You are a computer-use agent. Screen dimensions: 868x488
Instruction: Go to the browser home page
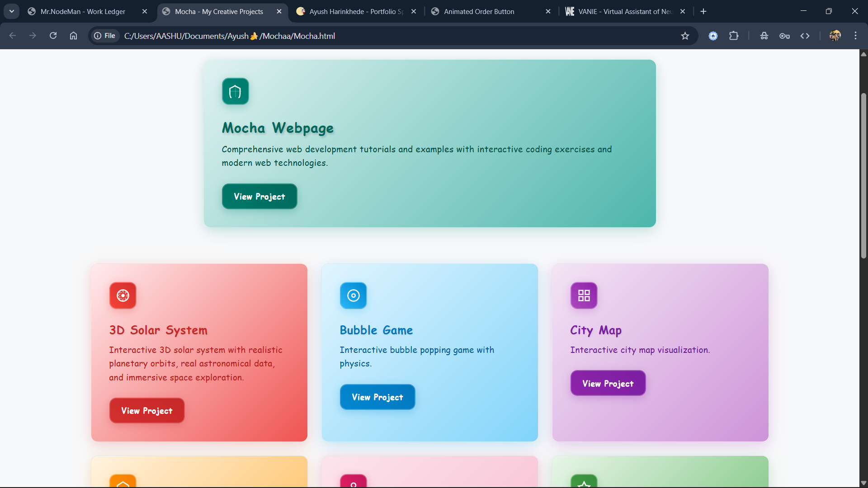pos(73,36)
